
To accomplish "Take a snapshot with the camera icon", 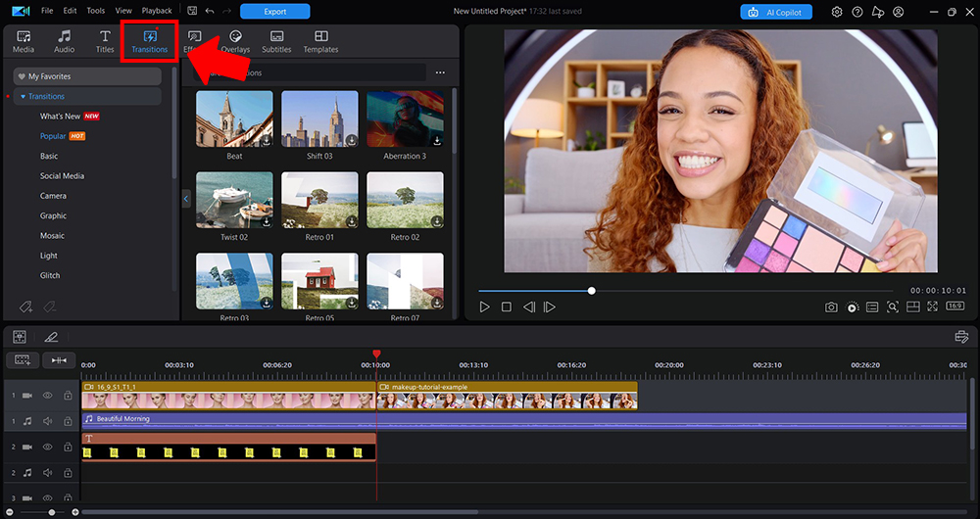I will 831,307.
